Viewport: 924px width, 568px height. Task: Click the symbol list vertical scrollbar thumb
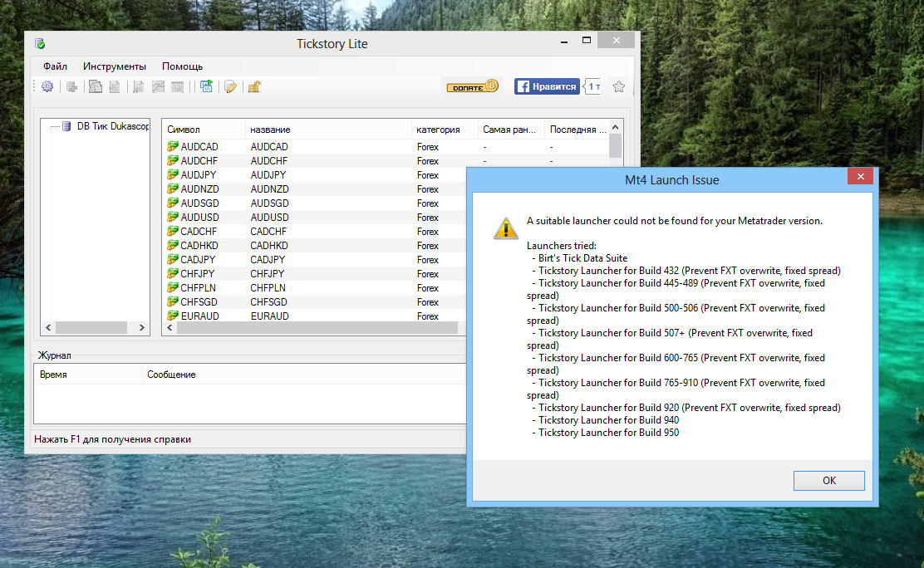click(615, 146)
